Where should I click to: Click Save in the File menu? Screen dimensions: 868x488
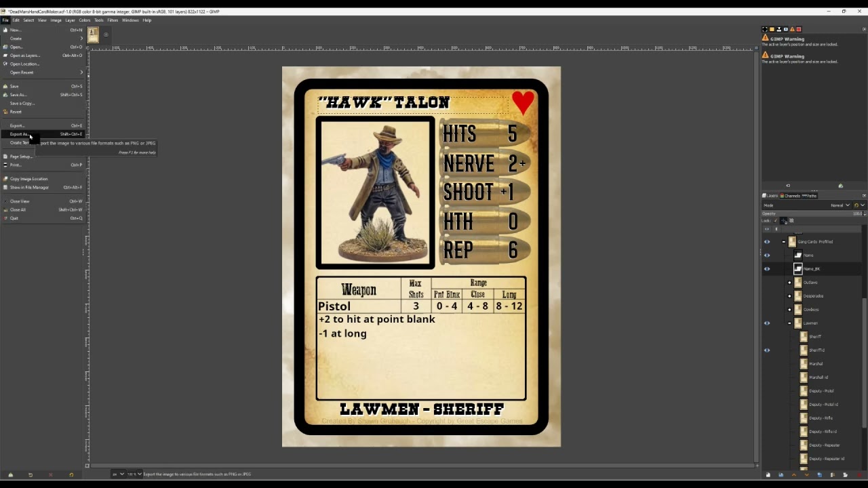(43, 86)
